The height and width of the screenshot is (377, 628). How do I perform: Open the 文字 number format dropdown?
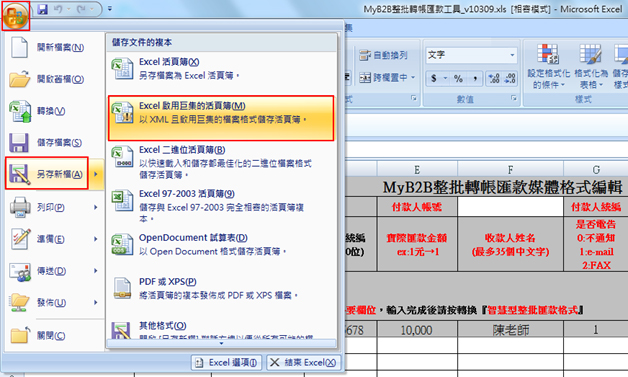click(512, 55)
